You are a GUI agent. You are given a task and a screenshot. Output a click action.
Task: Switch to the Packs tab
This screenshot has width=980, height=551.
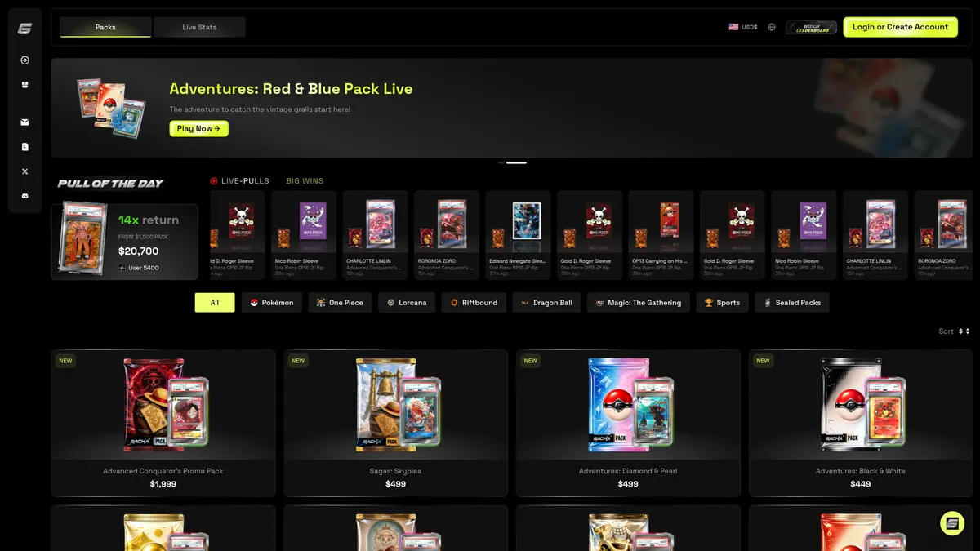tap(105, 27)
